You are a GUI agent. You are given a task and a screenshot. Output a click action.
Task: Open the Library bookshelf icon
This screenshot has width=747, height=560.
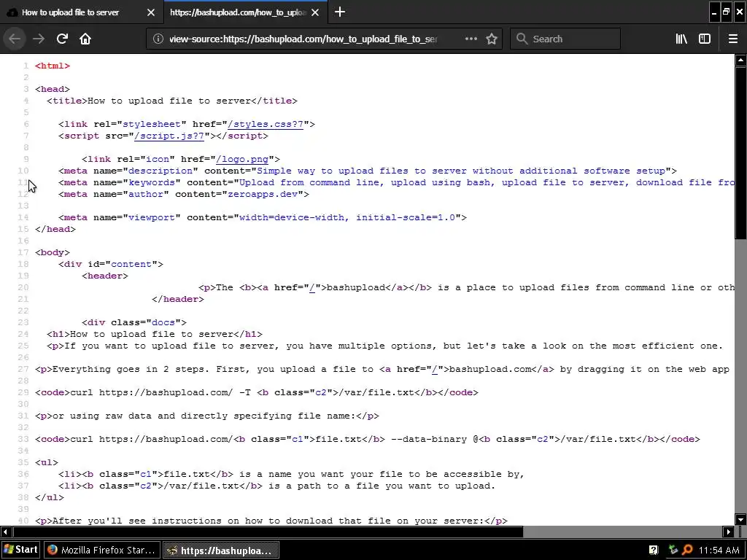click(681, 39)
